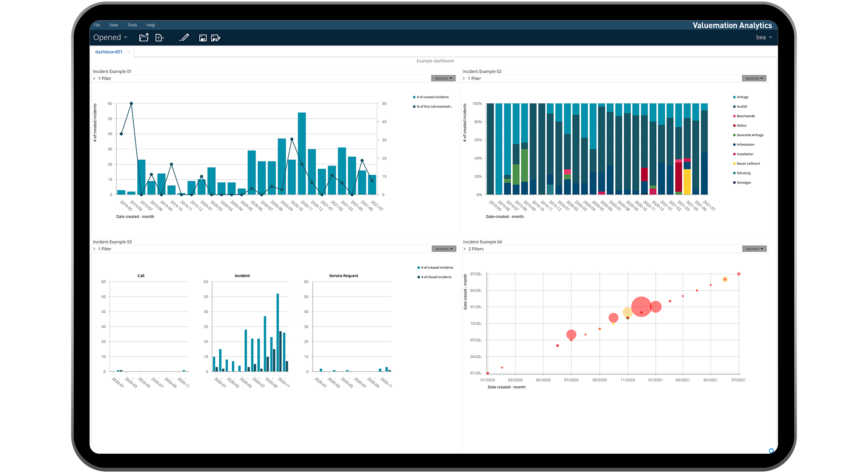The image size is (868, 473).
Task: Click the Valuemation Analytics title
Action: point(732,25)
